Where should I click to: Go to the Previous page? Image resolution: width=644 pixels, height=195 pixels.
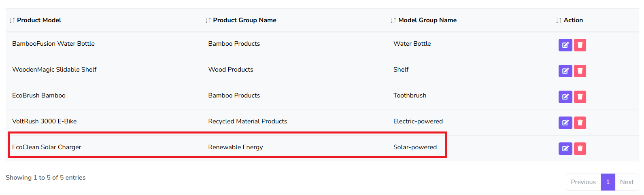tap(583, 182)
